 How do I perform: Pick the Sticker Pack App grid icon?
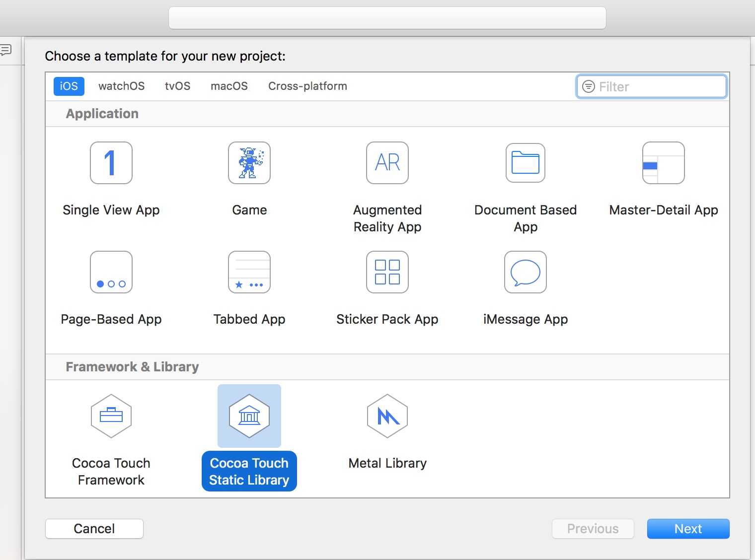coord(387,272)
